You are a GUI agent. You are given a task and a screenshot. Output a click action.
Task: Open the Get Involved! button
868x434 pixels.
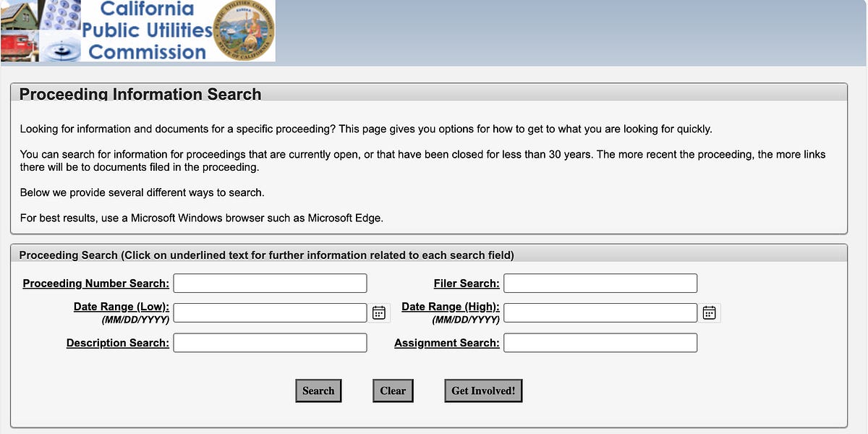(483, 391)
